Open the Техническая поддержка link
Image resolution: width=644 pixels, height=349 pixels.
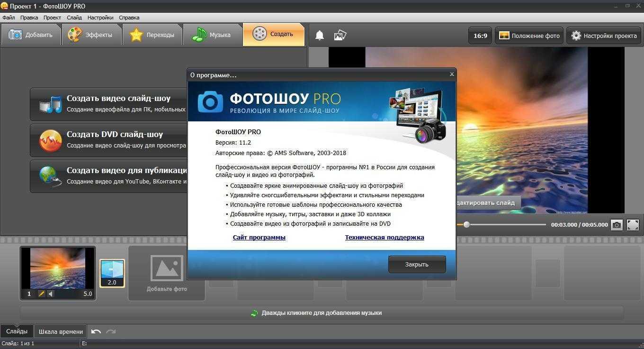385,237
